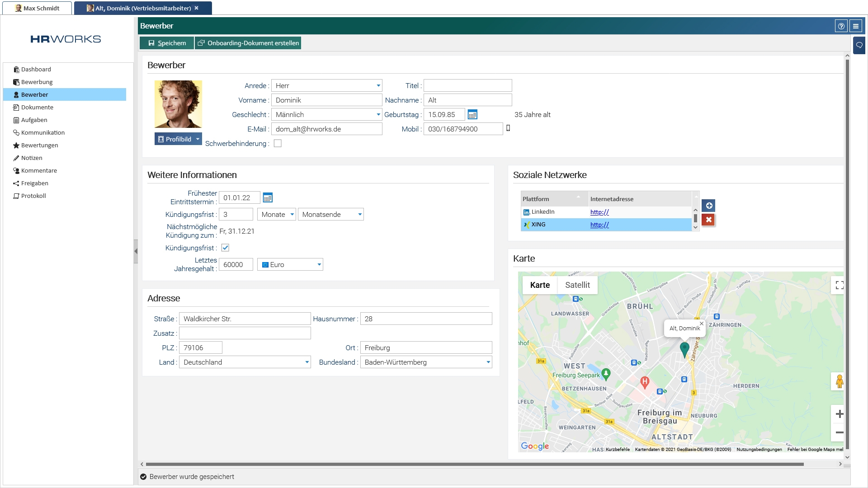Zoom in on the map
Screen dimensions: 868x488
pyautogui.click(x=840, y=414)
